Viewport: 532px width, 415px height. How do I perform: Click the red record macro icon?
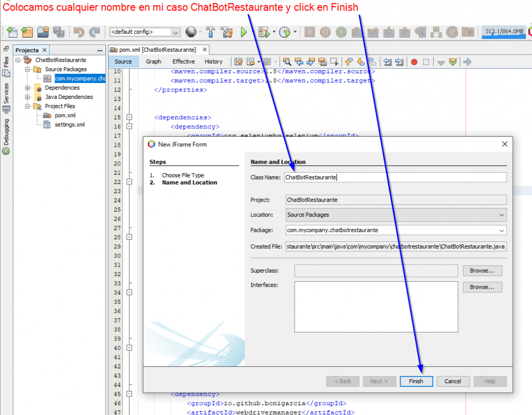click(414, 62)
